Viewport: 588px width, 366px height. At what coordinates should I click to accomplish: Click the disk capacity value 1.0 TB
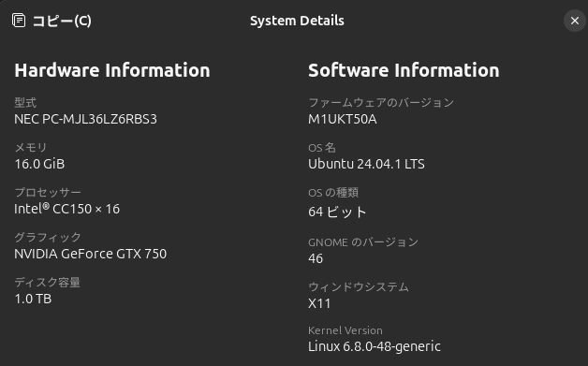33,299
